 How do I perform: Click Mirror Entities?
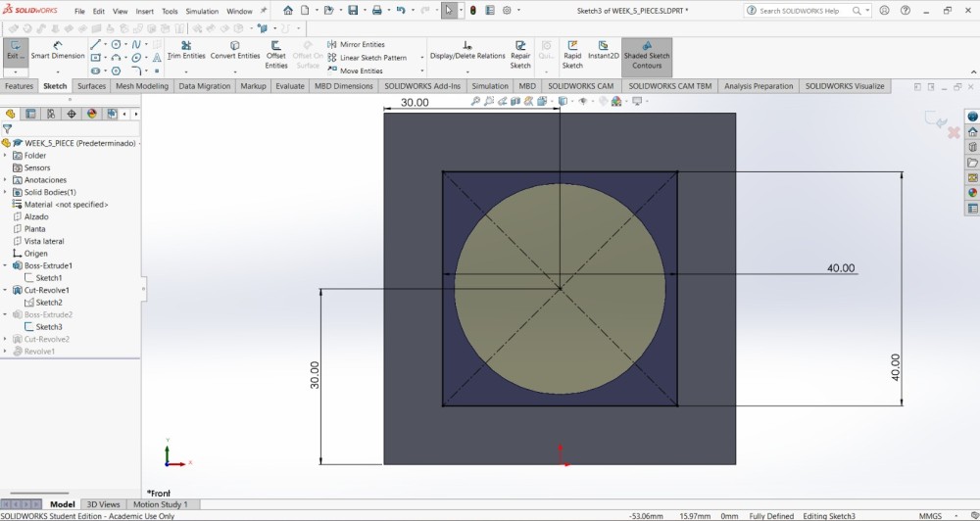pos(356,44)
